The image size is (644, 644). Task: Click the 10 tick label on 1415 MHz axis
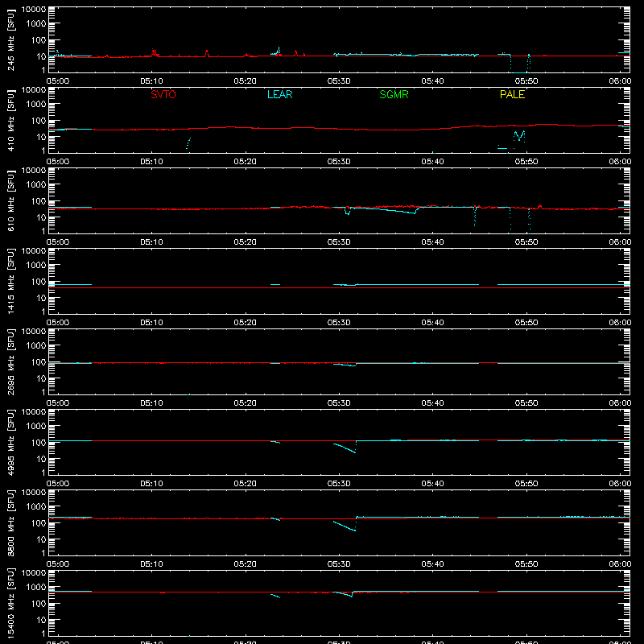41,298
